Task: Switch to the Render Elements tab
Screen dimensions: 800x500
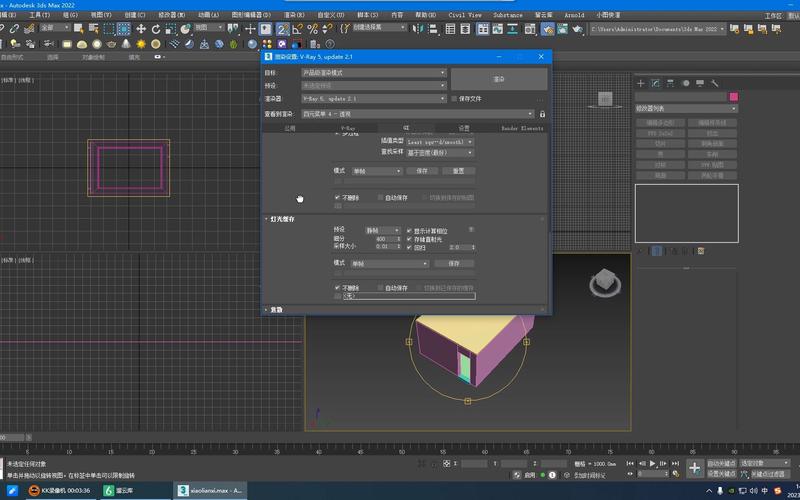Action: (522, 128)
